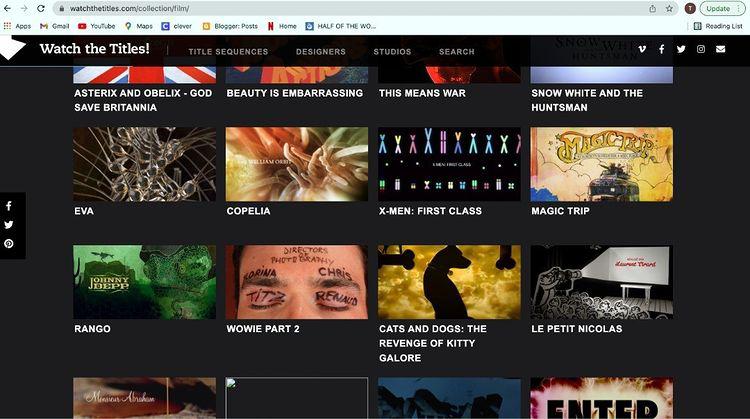
Task: Open the Apps bookmark shortcut
Action: (17, 26)
